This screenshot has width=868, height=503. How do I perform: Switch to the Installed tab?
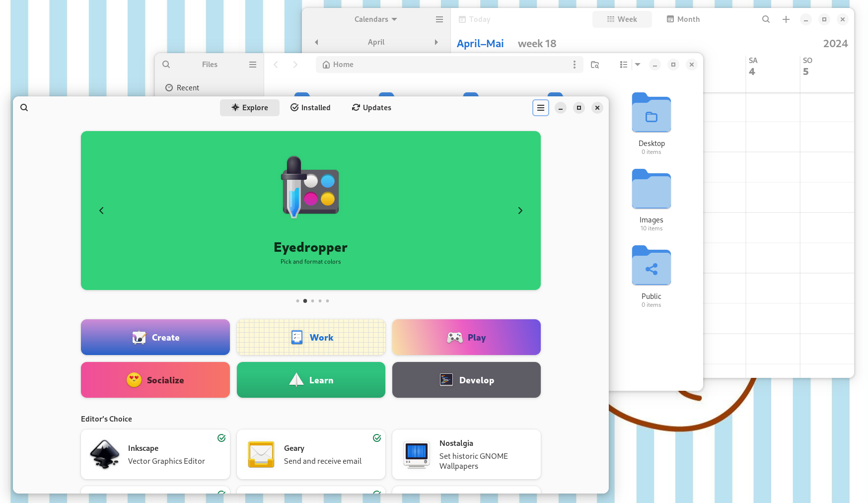pyautogui.click(x=310, y=108)
